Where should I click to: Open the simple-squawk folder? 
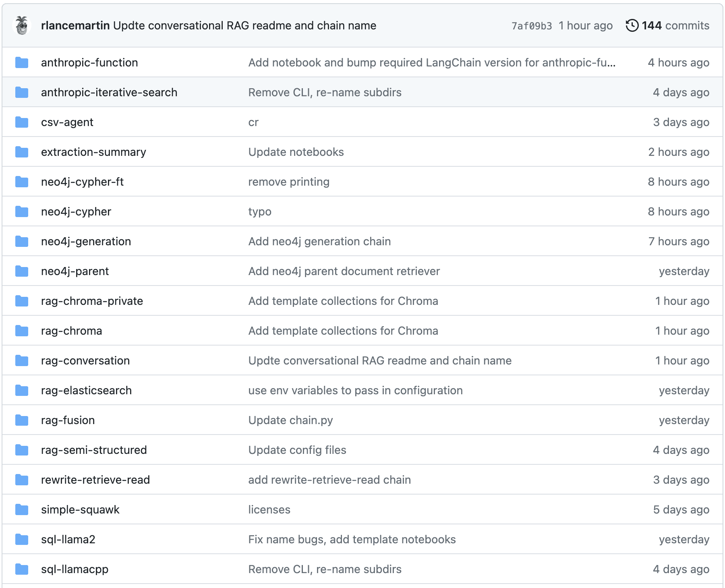point(81,509)
